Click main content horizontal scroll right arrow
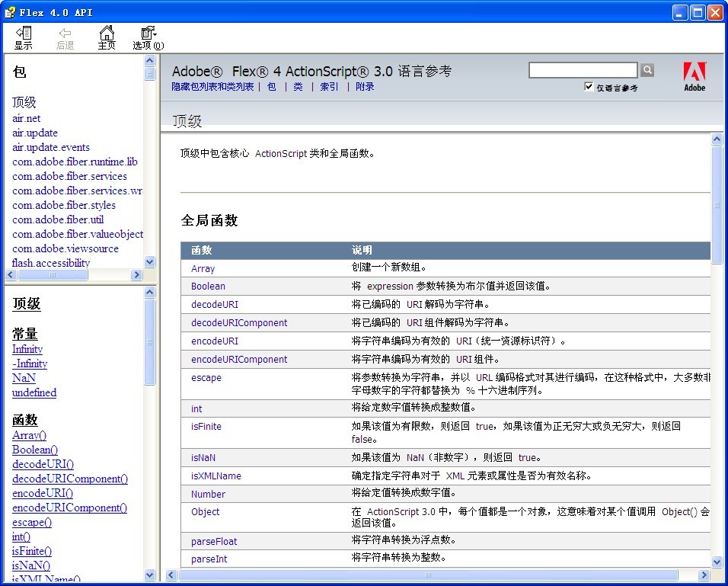728x586 pixels. coord(704,575)
